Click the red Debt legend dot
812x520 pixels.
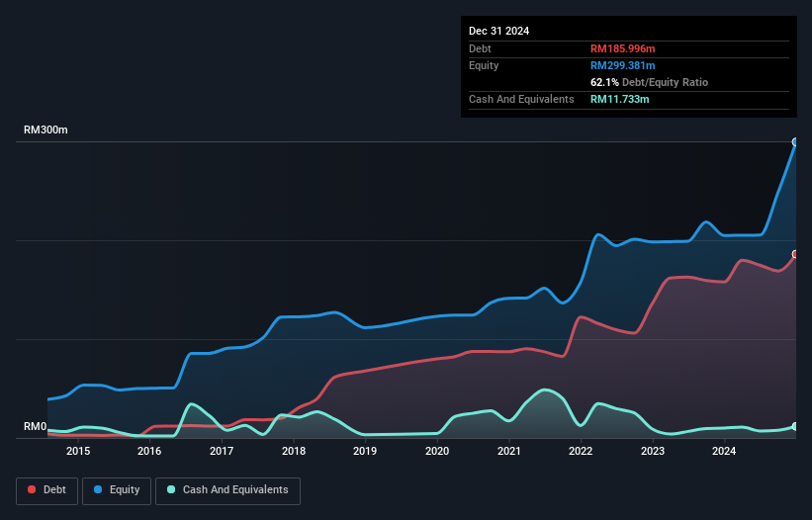32,489
